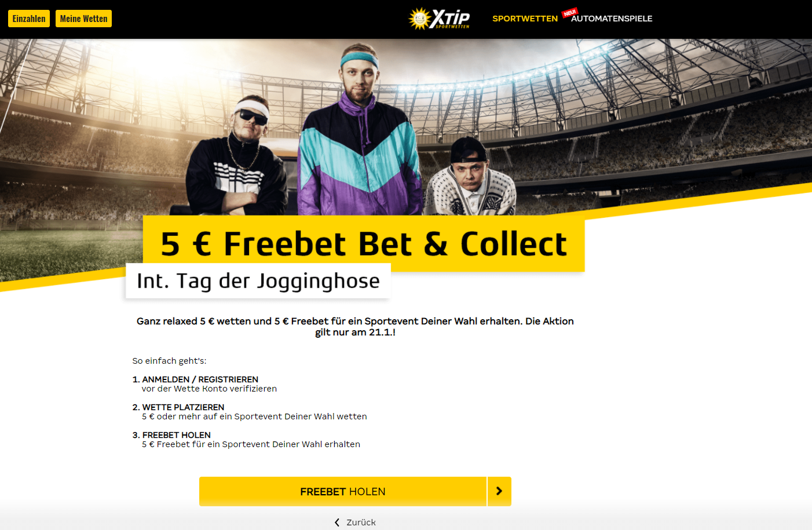Viewport: 812px width, 530px height.
Task: Click the left chevron beside Zurück
Action: click(x=337, y=522)
